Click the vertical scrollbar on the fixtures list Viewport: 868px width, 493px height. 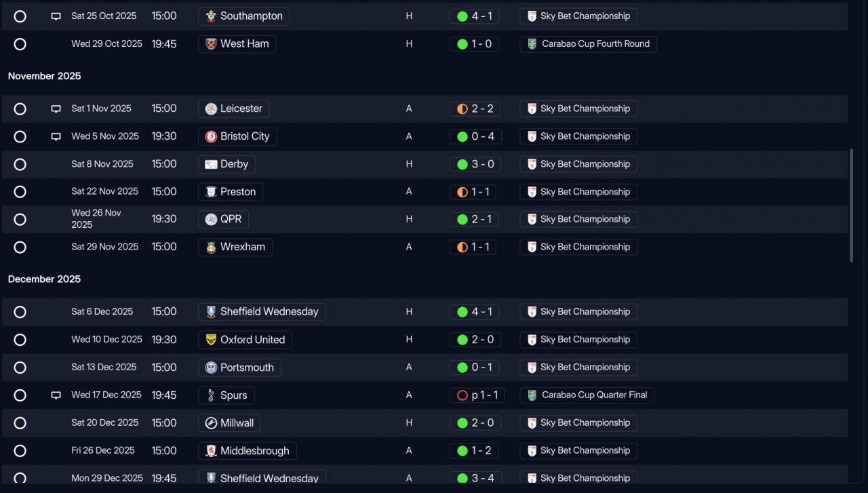tap(852, 205)
